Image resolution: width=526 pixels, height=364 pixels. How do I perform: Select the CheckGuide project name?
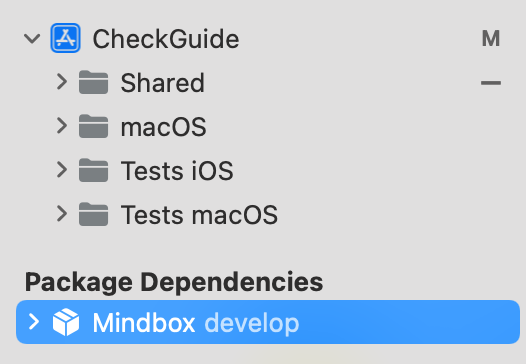tap(166, 39)
